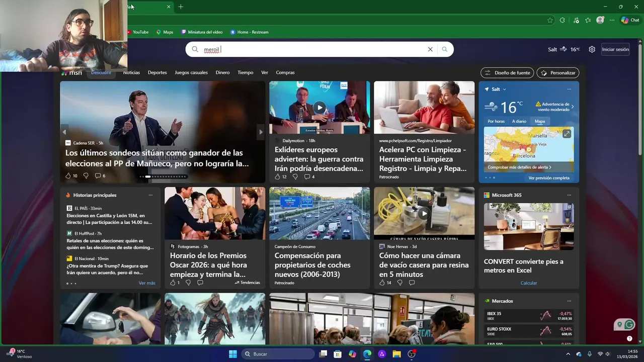Viewport: 644px width, 362px height.
Task: Open the Ver tab
Action: click(x=265, y=72)
